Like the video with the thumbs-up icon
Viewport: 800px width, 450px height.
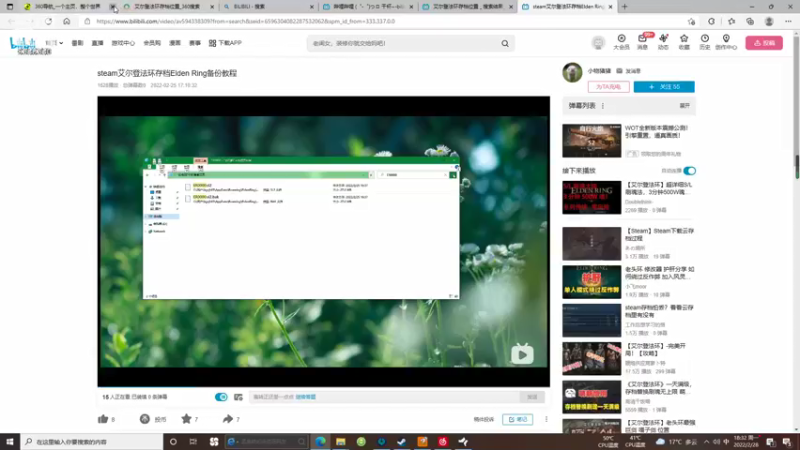click(x=103, y=419)
